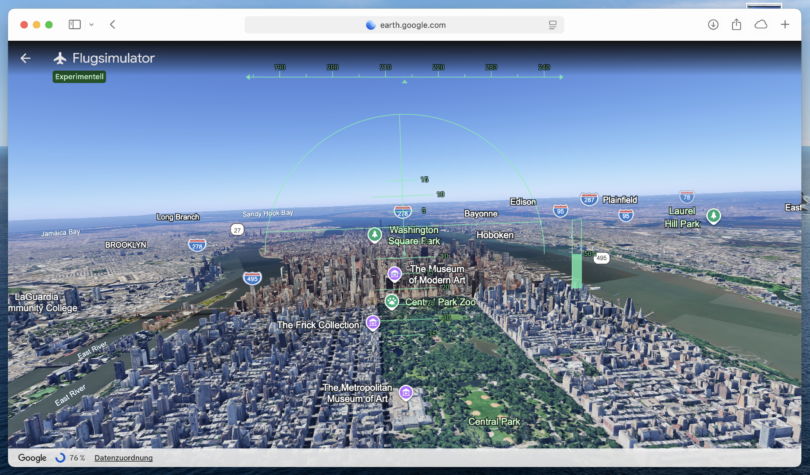Click the Interstate 95 shield below Plainfield
The height and width of the screenshot is (475, 810).
click(x=626, y=215)
